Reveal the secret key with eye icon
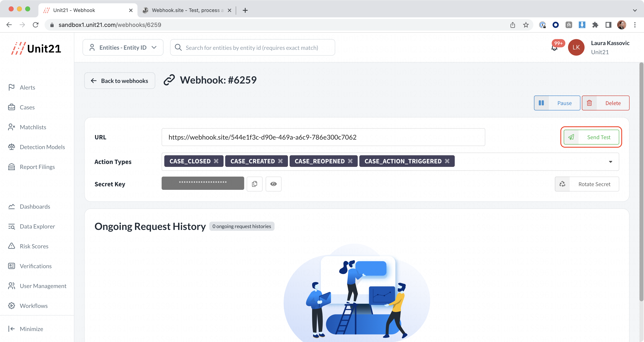 [x=273, y=184]
